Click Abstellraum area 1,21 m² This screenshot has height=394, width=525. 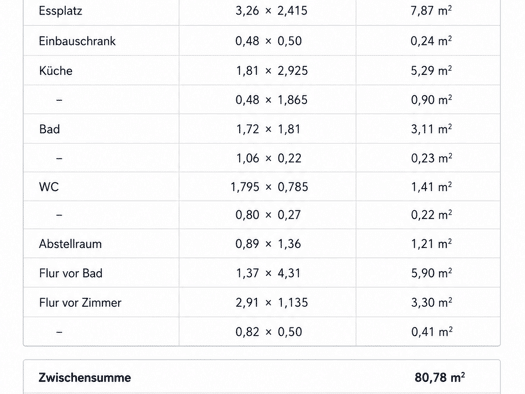pyautogui.click(x=432, y=244)
